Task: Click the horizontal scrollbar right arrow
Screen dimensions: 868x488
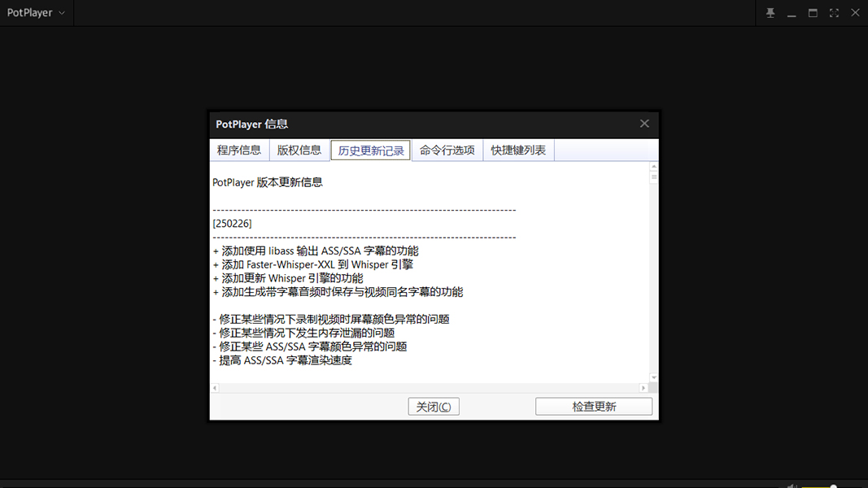Action: click(x=643, y=388)
